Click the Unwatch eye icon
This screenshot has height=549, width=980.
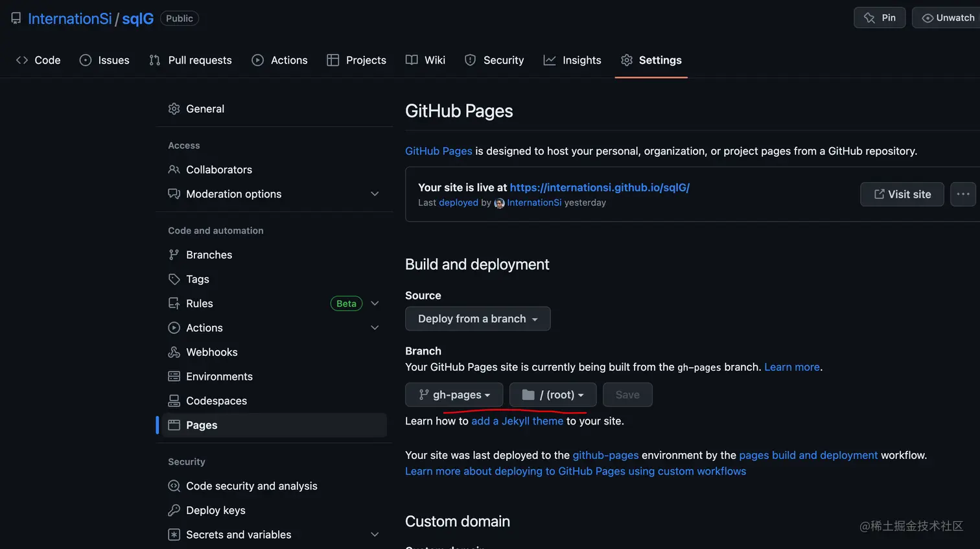[x=927, y=18]
